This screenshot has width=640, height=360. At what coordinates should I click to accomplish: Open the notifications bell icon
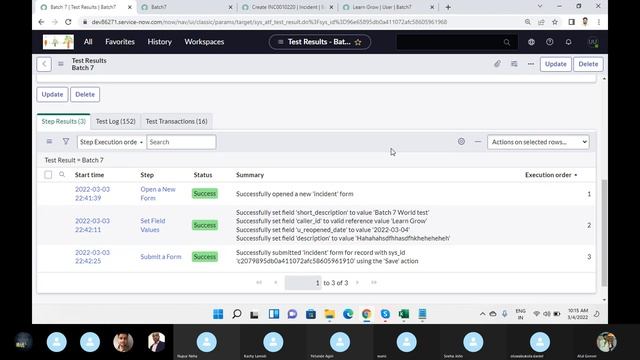(x=569, y=42)
